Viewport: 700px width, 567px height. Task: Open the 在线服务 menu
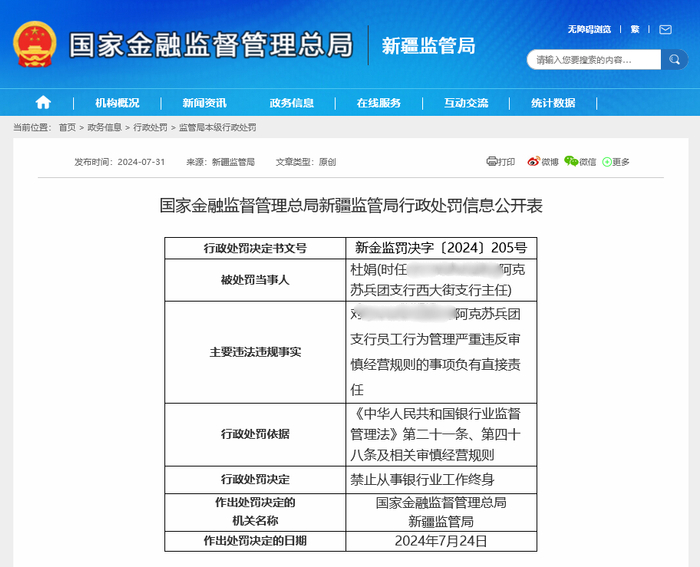tap(379, 103)
